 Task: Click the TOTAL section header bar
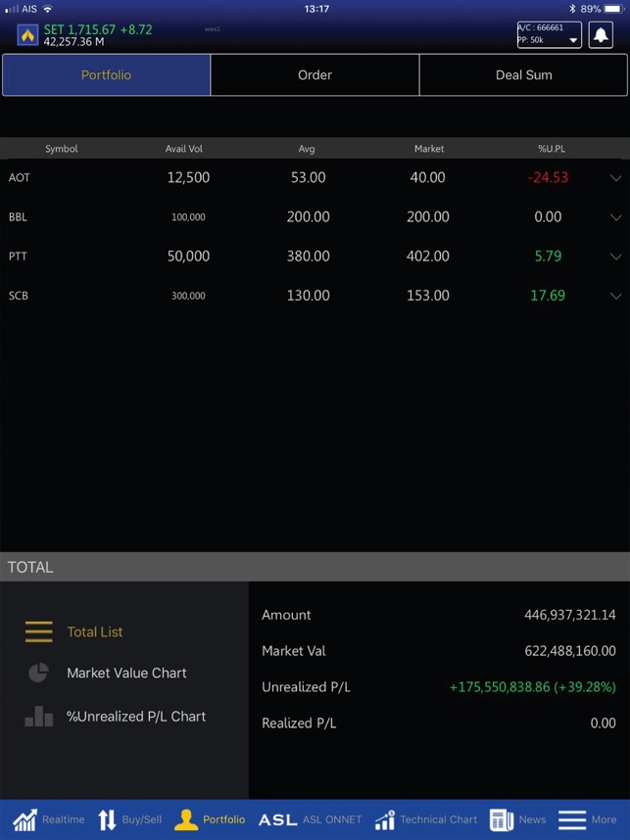point(315,567)
